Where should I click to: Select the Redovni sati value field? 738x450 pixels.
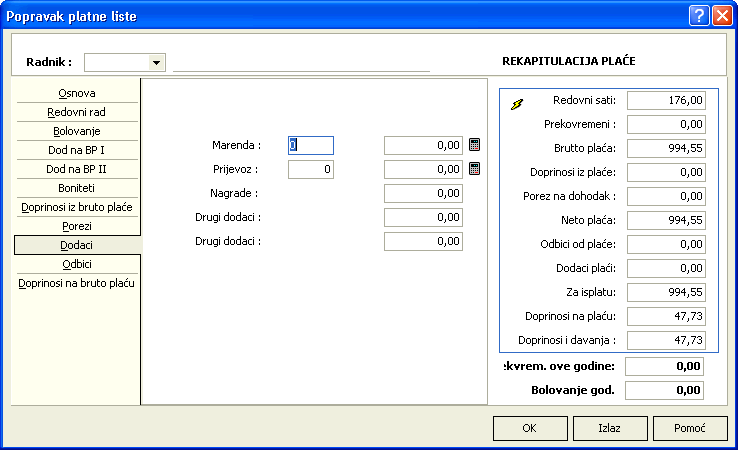(x=666, y=100)
